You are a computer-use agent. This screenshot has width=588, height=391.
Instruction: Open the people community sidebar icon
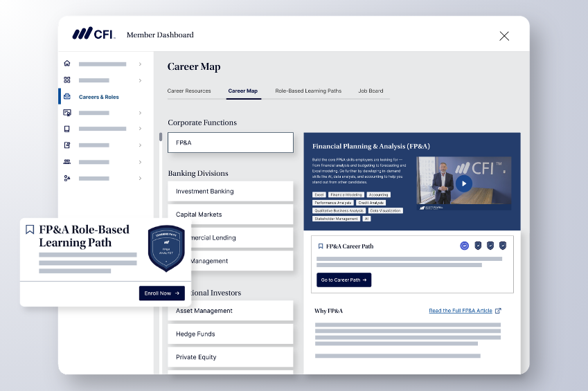67,162
